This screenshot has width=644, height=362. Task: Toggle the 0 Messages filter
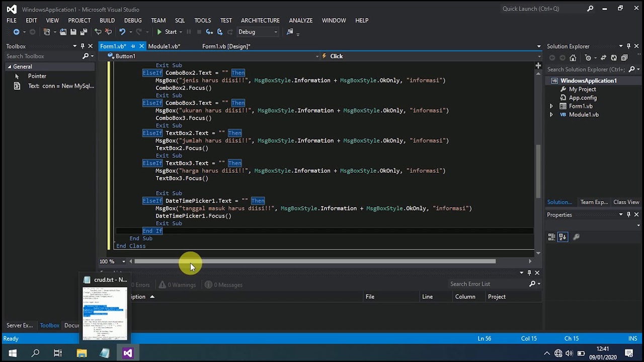(x=223, y=285)
